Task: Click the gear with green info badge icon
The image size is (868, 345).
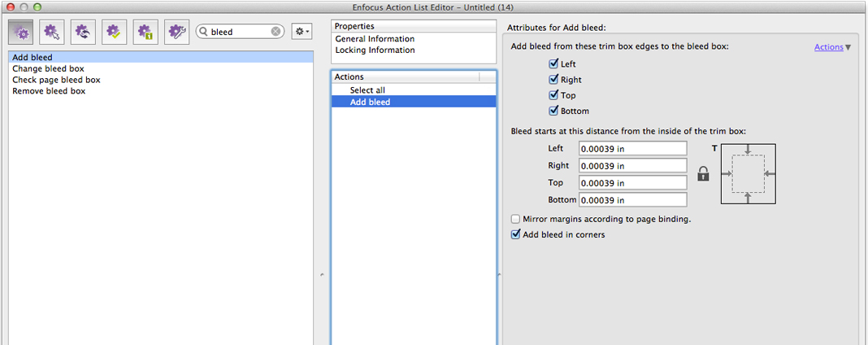Action: [145, 32]
